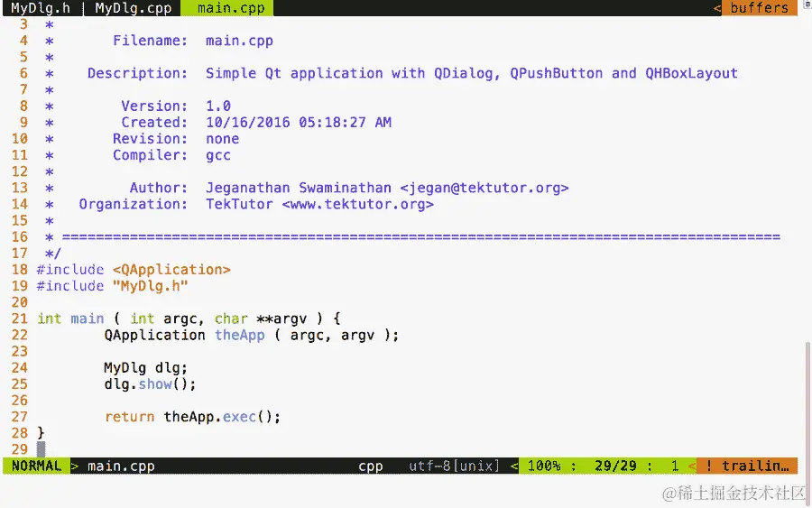
Task: Click the exec() call on line 27
Action: (x=252, y=417)
